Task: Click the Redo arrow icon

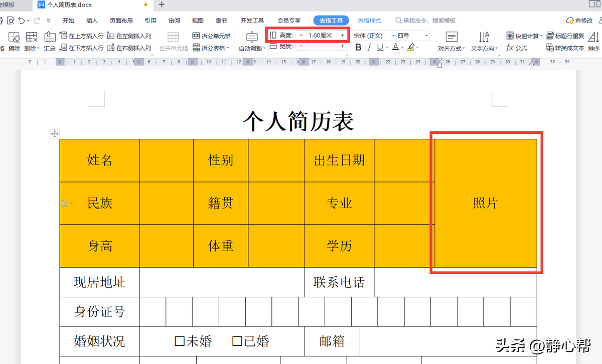Action: pos(37,21)
